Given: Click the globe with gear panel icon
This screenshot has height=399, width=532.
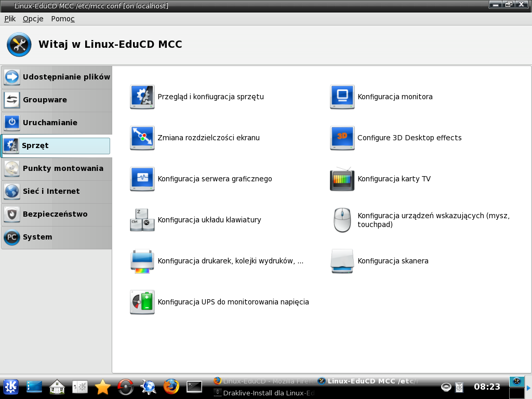Looking at the screenshot, I should click(x=148, y=387).
